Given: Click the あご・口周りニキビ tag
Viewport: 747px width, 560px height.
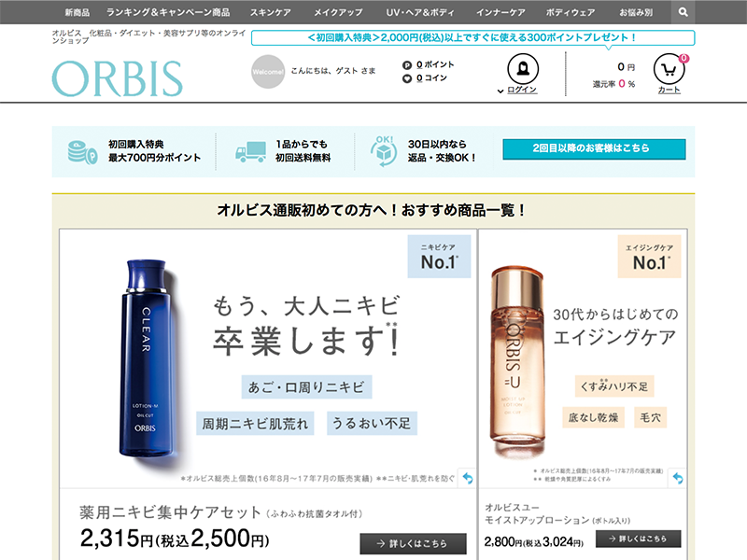Looking at the screenshot, I should click(306, 386).
